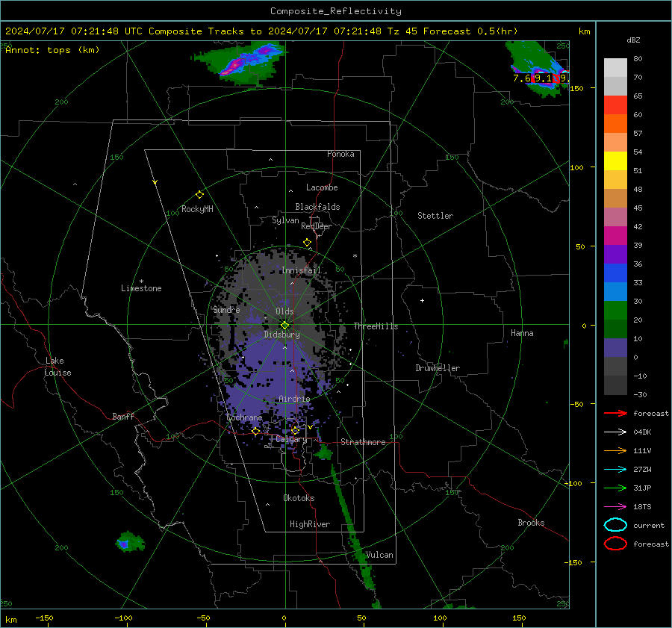Click the Limestone label
Viewport: 672px width, 628px height.
tap(141, 288)
